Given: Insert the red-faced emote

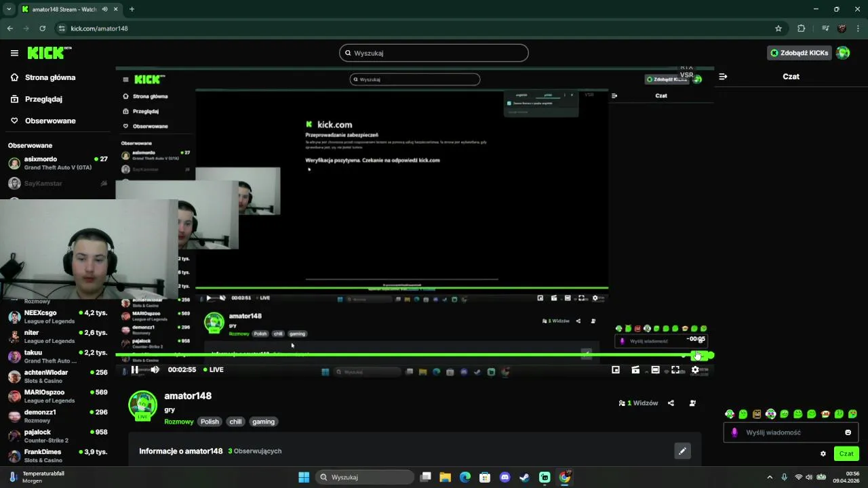Looking at the screenshot, I should [825, 413].
